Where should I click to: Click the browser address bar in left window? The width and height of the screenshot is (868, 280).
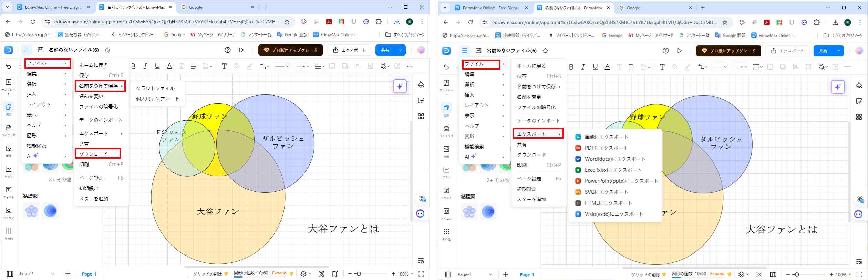(166, 22)
